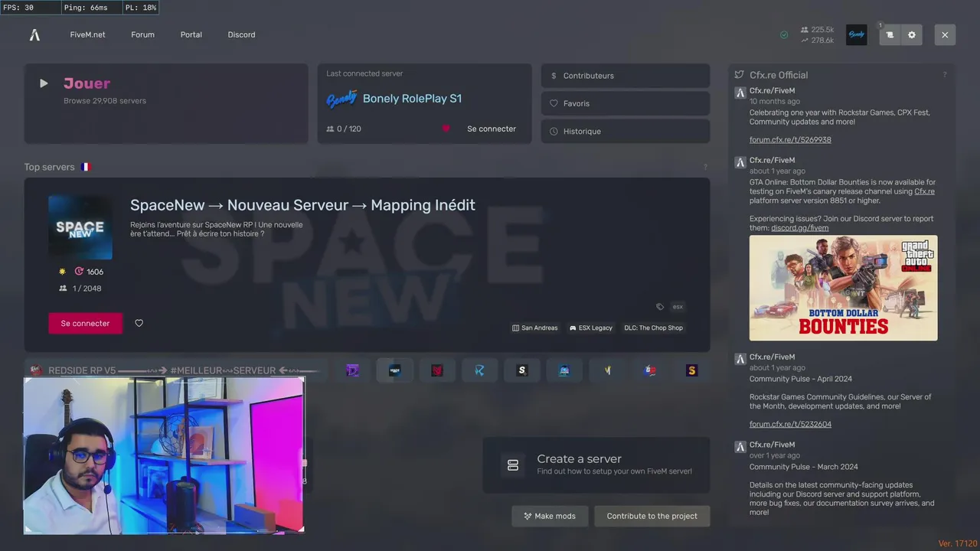Viewport: 980px width, 551px height.
Task: Open forum.cfx.re/t/5232604 link
Action: (790, 424)
